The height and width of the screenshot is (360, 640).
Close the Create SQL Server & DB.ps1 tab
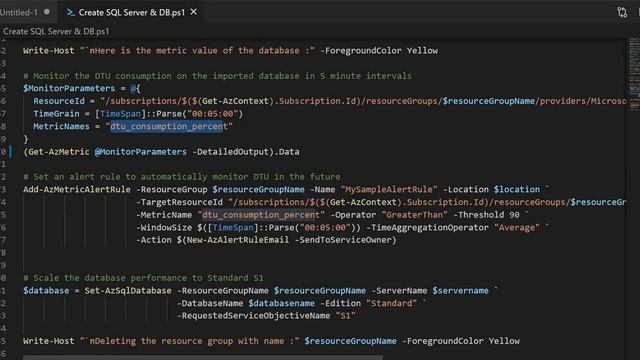click(194, 12)
